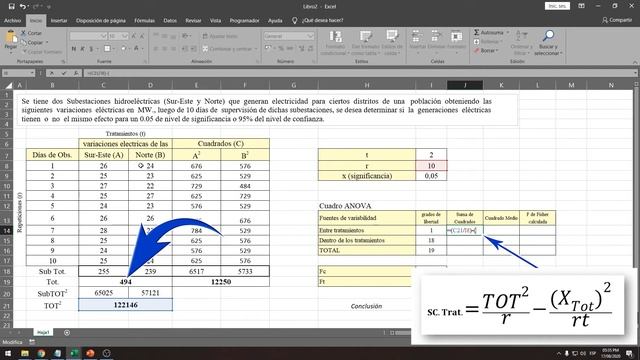640x360 pixels.
Task: Click the Inic. ses. sign-in button
Action: [x=557, y=6]
